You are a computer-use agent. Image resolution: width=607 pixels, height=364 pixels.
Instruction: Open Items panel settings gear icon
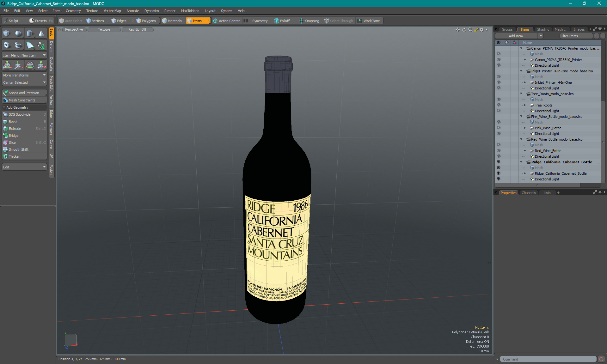(600, 29)
